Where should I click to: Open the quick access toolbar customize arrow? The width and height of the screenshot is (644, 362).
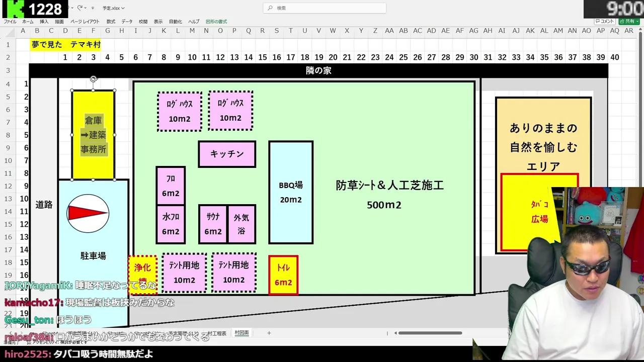coord(94,8)
